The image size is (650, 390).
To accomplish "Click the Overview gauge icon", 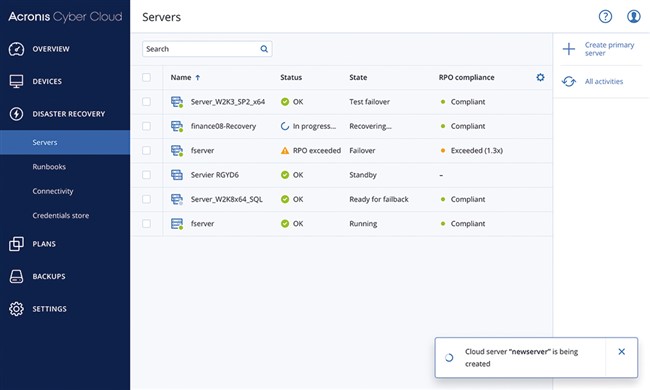I will (x=16, y=49).
